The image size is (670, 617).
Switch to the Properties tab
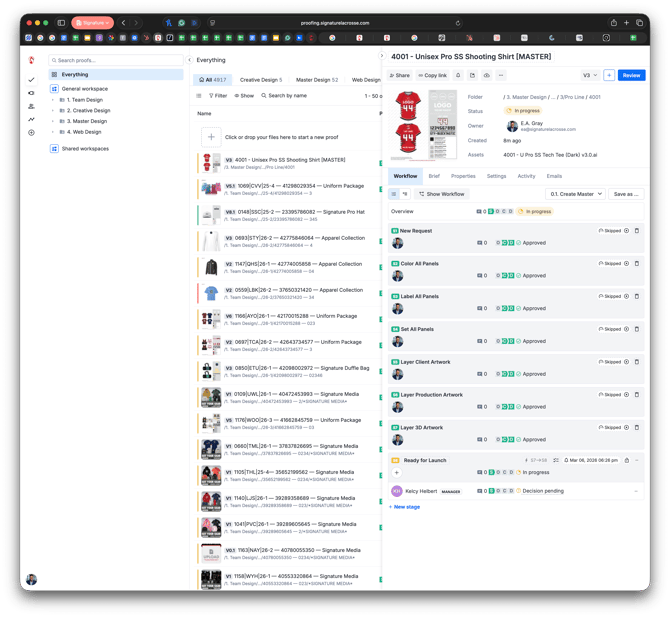[x=463, y=176]
